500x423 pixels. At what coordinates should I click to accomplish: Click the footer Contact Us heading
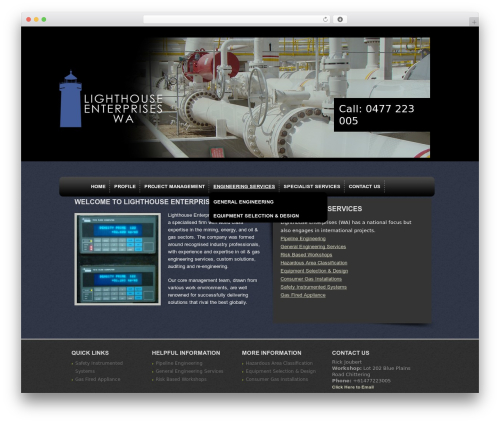(350, 353)
